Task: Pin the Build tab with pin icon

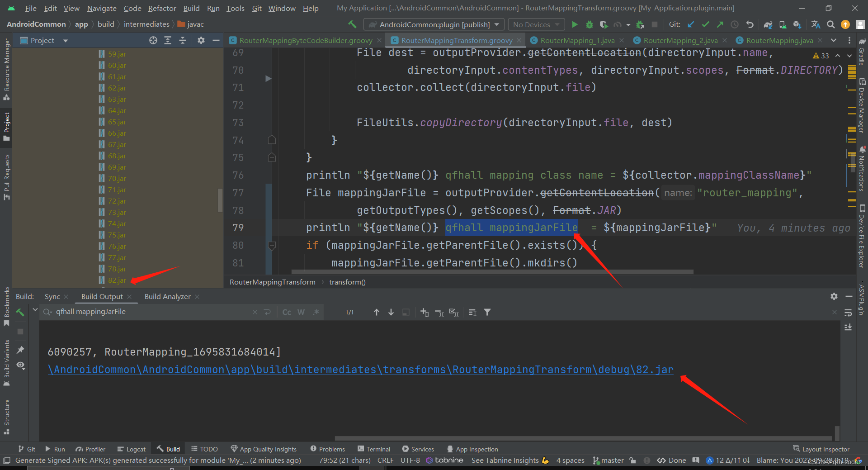Action: click(x=20, y=350)
